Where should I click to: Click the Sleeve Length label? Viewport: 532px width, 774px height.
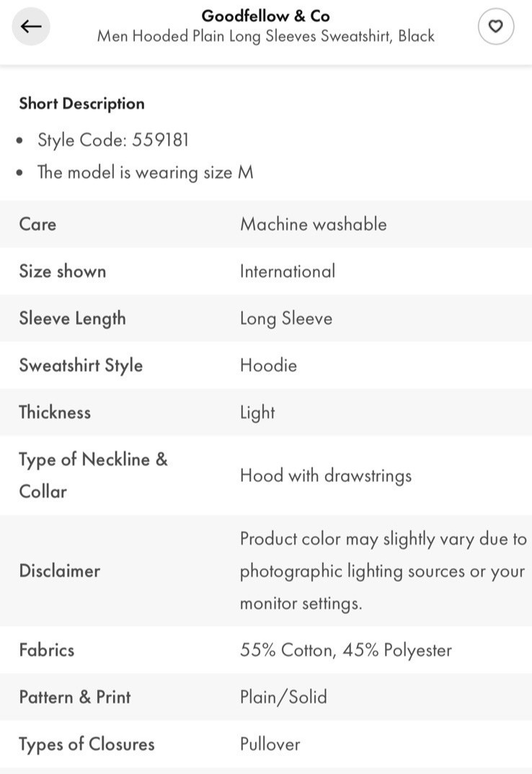(x=72, y=318)
